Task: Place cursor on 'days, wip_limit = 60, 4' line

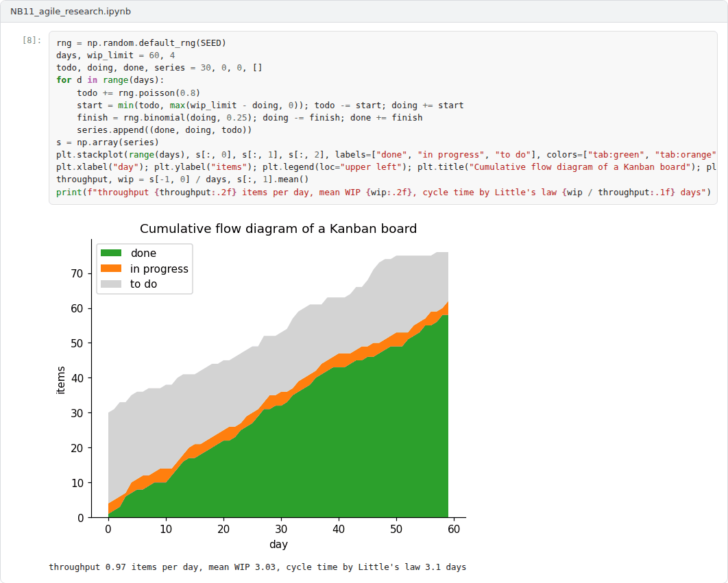Action: (x=116, y=55)
